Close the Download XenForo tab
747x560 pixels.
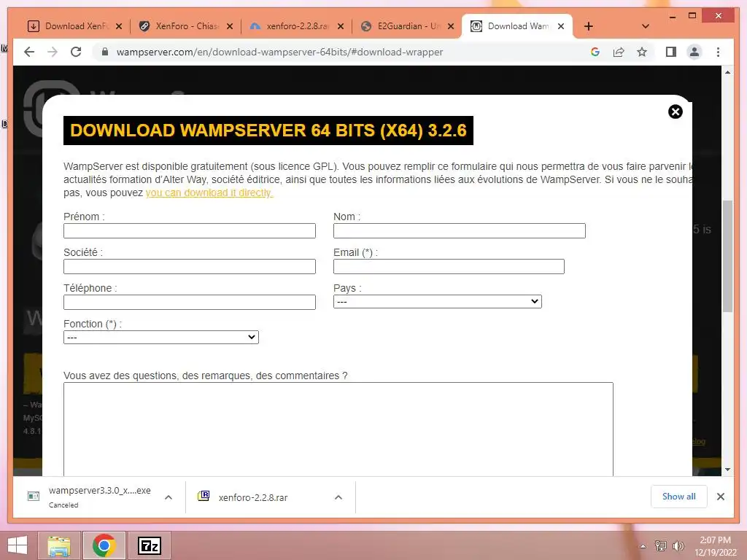point(119,26)
